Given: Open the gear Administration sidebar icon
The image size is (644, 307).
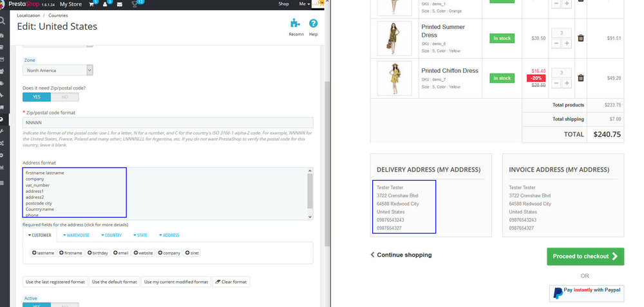Looking at the screenshot, I should (2, 155).
